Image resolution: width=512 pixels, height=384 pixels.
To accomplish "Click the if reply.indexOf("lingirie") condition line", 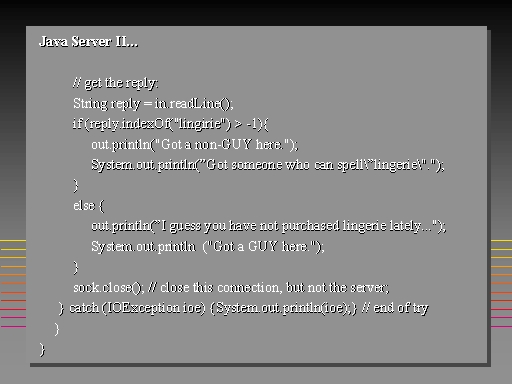I will 170,124.
